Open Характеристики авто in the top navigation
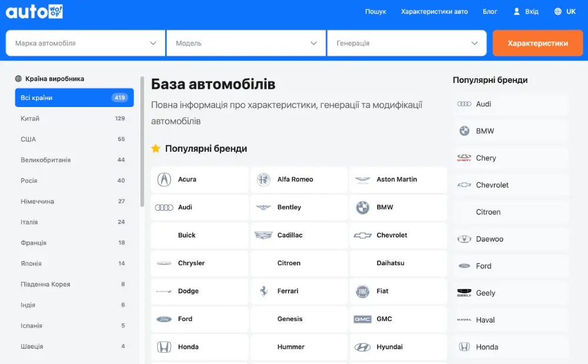This screenshot has height=364, width=588. pyautogui.click(x=435, y=12)
